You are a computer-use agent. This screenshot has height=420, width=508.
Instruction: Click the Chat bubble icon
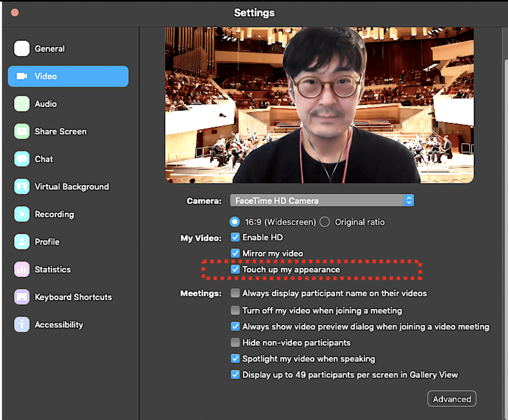coord(22,159)
